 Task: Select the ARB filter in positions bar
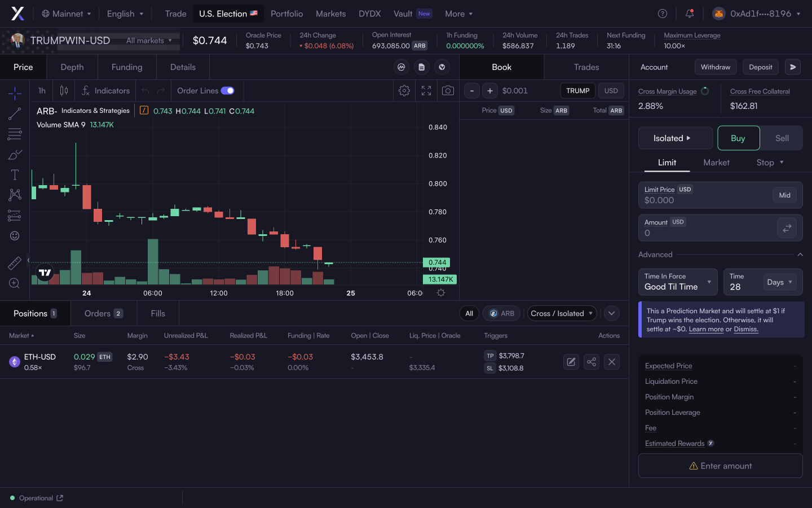click(x=501, y=313)
